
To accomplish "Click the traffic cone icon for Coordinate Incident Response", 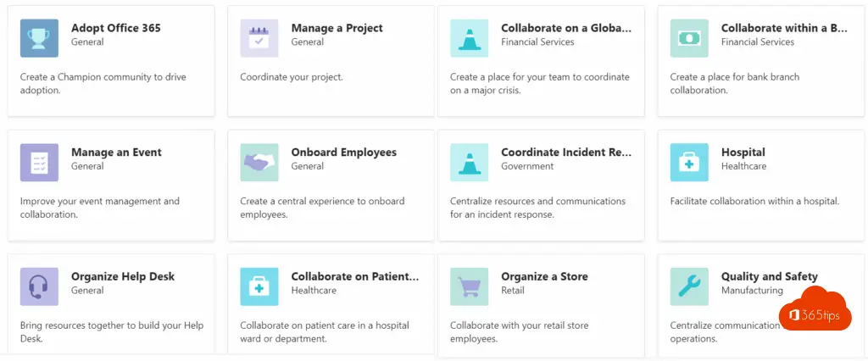I will point(470,163).
